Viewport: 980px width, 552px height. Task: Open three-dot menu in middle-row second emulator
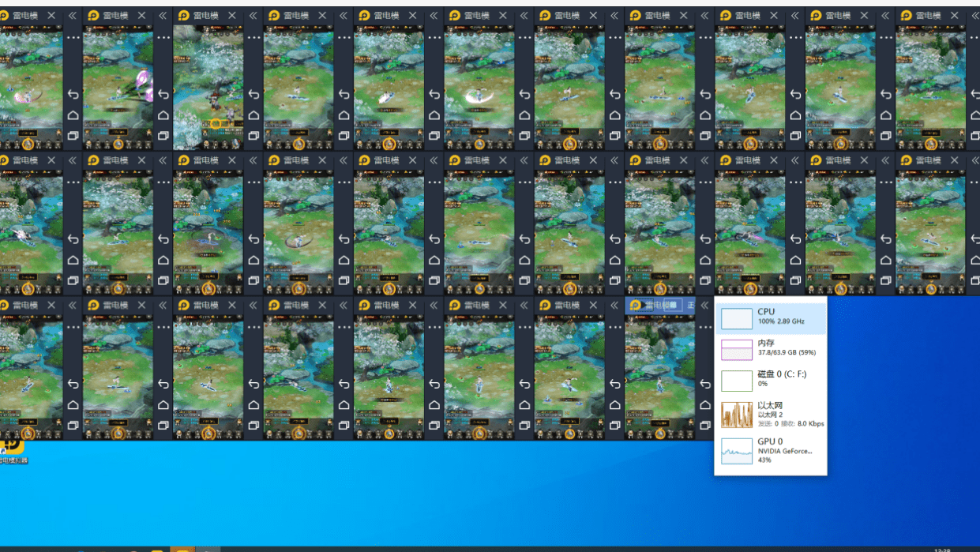click(x=163, y=182)
